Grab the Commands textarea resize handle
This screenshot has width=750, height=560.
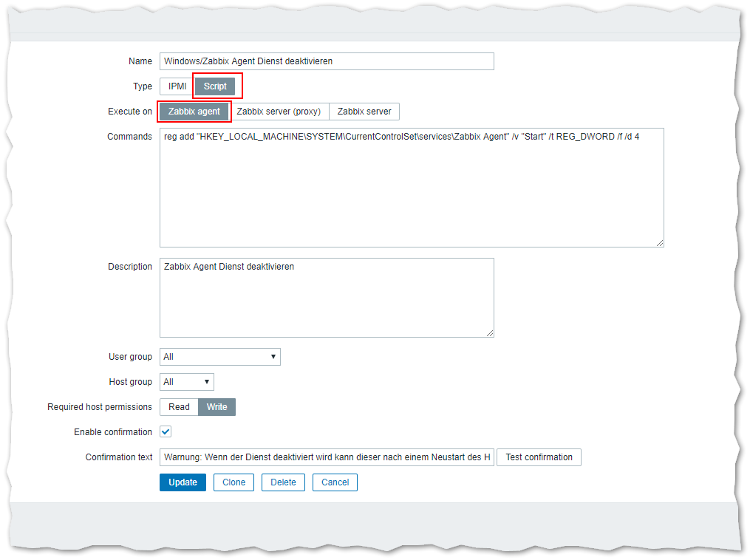coord(660,243)
